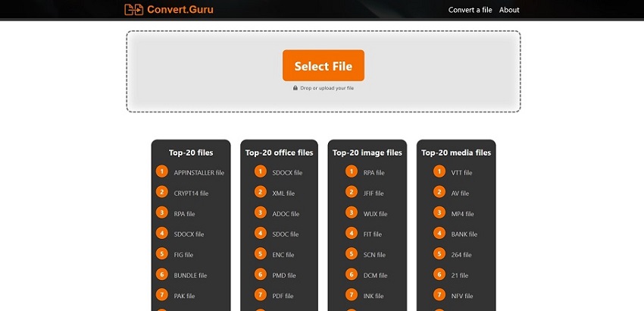644x311 pixels.
Task: Open the BUNDLE file link
Action: click(x=190, y=275)
